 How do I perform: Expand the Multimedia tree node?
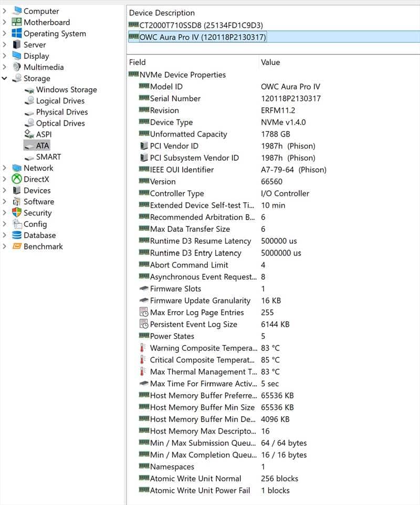tap(5, 67)
